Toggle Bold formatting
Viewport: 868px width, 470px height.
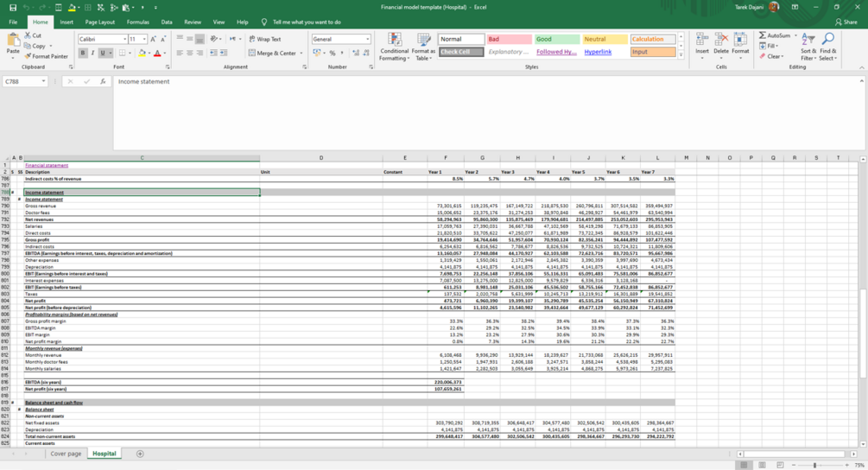pyautogui.click(x=83, y=54)
